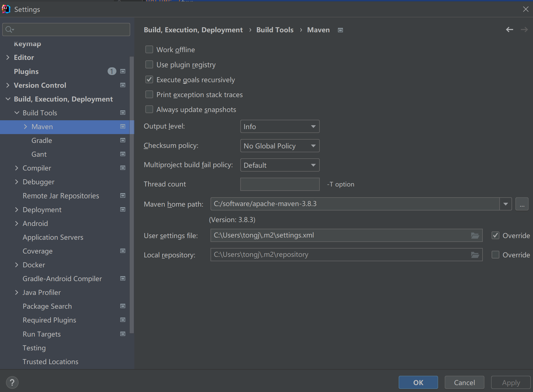Viewport: 533px width, 392px height.
Task: Open the Output level dropdown
Action: [280, 127]
